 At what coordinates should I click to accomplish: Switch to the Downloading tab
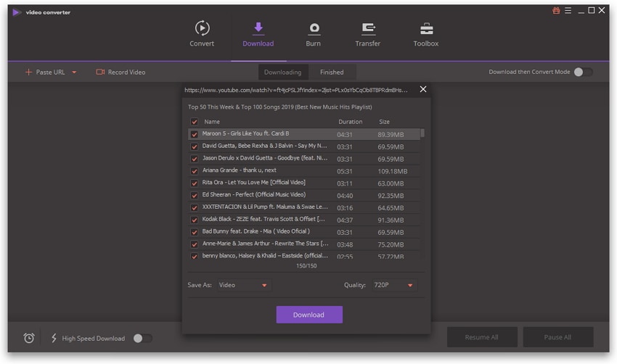(282, 73)
